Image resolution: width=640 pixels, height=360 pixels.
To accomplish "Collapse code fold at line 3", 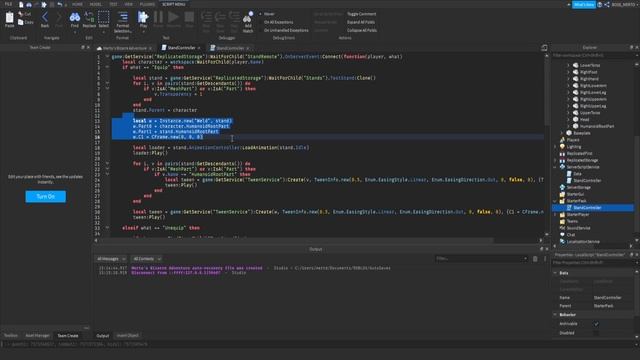I will 107,67.
